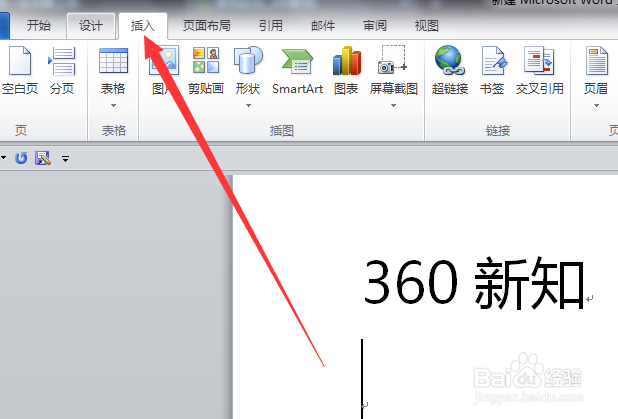Insert a chart (图表)
This screenshot has width=618, height=419.
346,71
